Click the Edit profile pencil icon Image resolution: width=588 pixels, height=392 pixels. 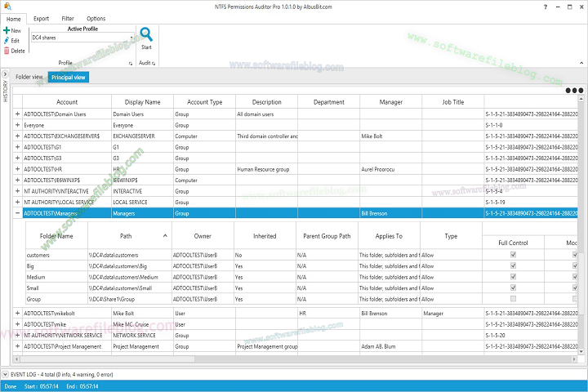pos(7,40)
